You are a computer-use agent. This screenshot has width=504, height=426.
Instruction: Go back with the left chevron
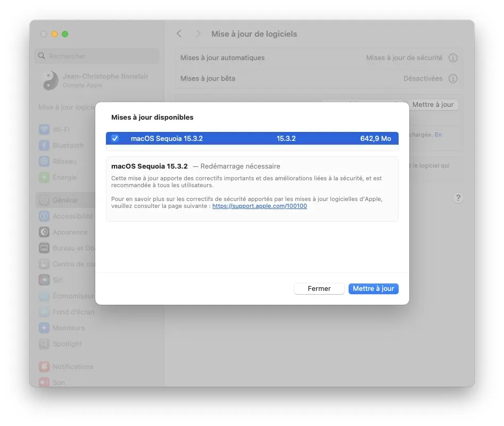coord(179,34)
